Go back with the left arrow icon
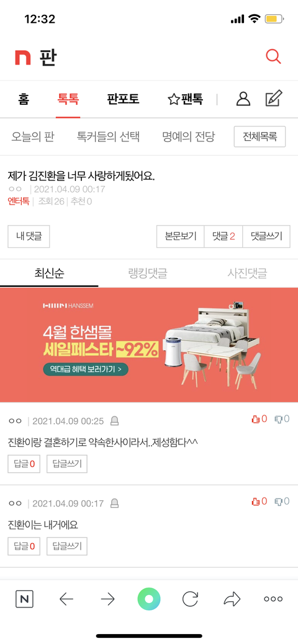298x644 pixels. (66, 599)
